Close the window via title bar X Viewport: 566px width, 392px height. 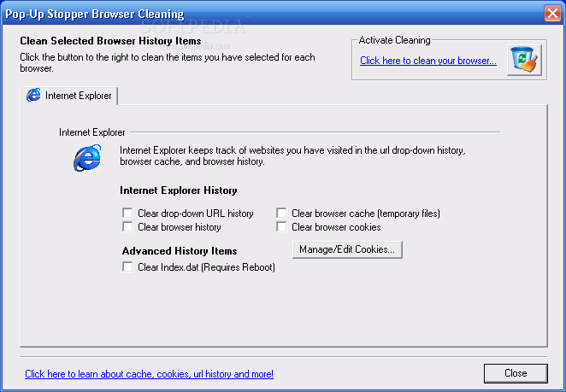tap(552, 14)
